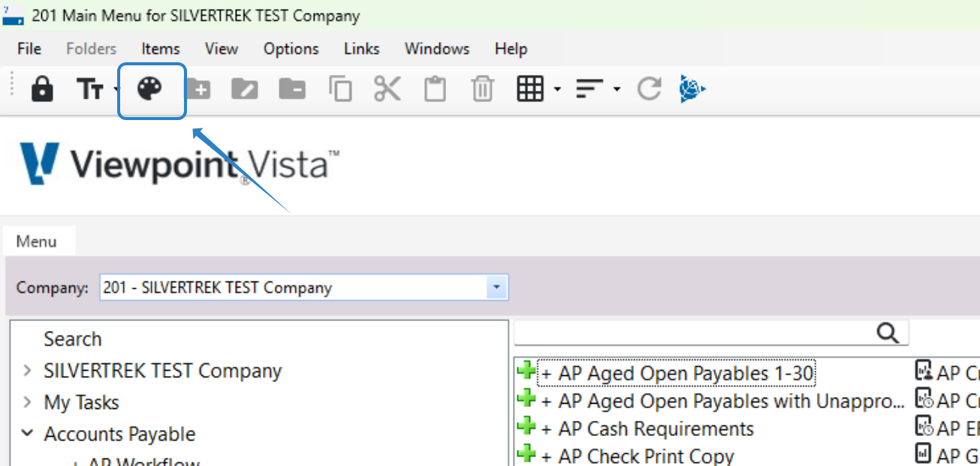Collapse the Accounts Payable tree node
This screenshot has height=466, width=980.
point(28,434)
